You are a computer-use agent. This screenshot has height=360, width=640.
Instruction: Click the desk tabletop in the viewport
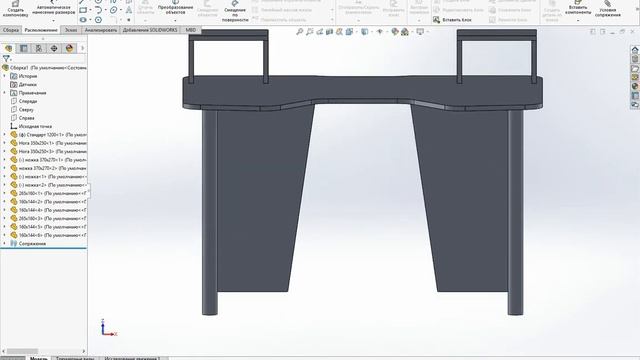pyautogui.click(x=362, y=90)
